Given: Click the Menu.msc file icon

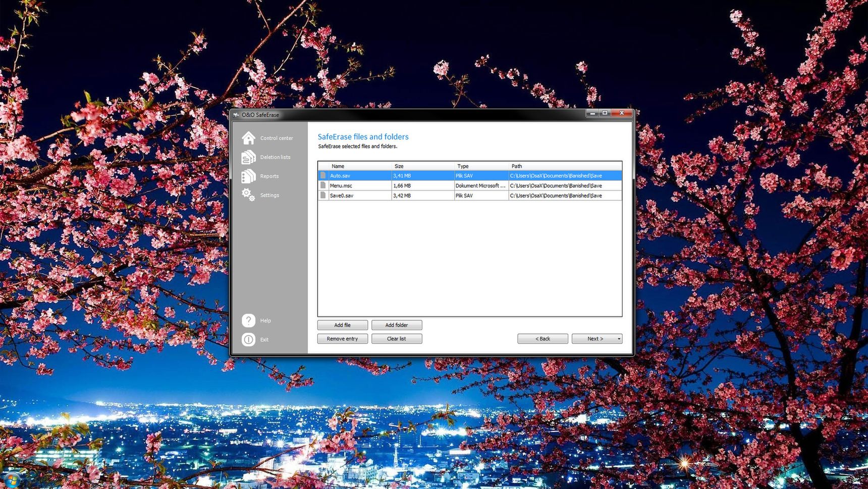Looking at the screenshot, I should pyautogui.click(x=323, y=185).
